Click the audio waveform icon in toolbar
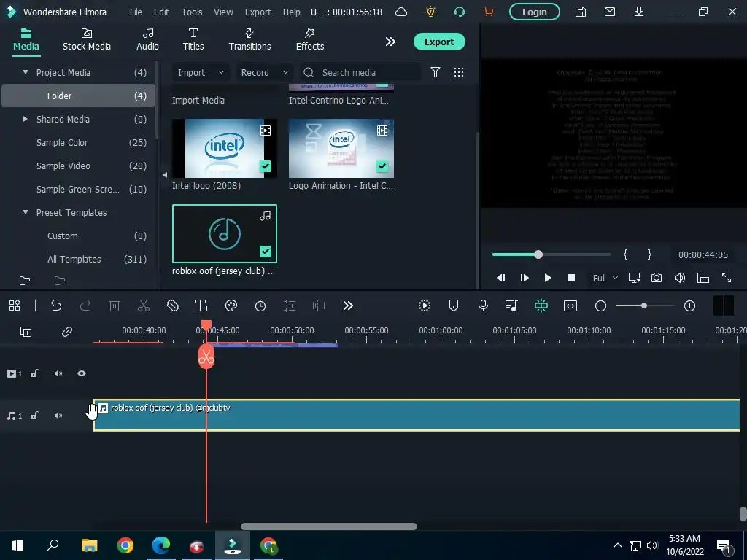This screenshot has height=560, width=747. (318, 306)
